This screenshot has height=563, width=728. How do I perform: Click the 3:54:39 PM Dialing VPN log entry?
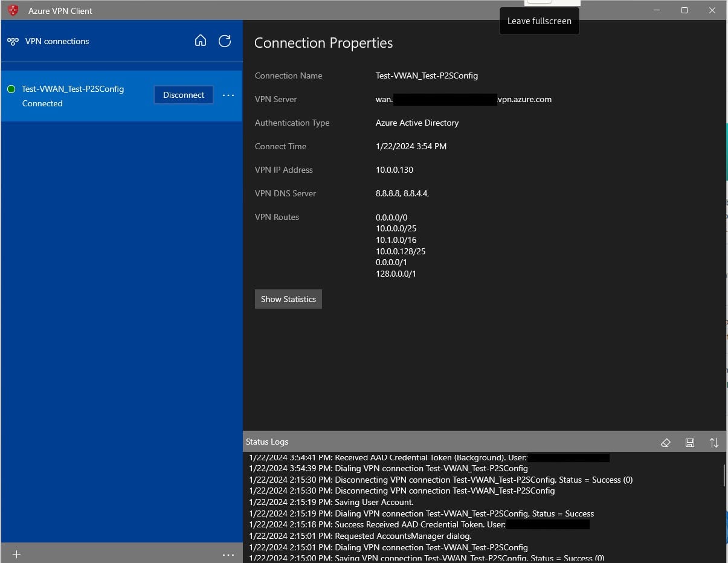click(388, 468)
